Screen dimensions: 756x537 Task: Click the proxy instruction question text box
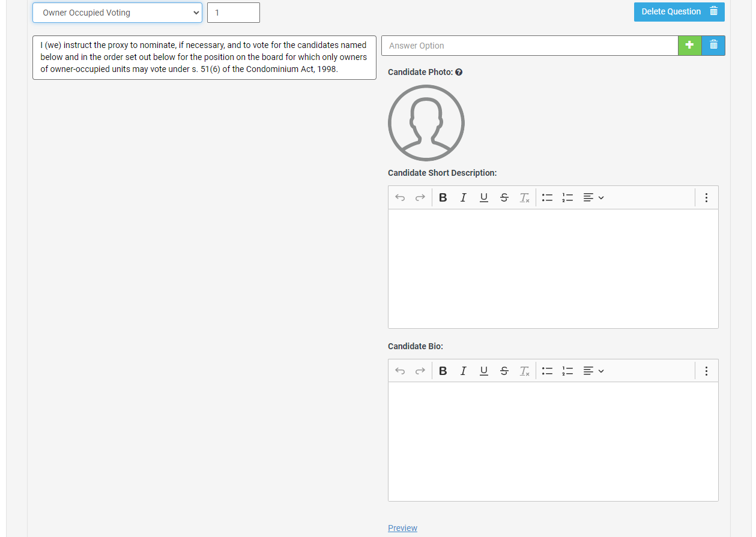204,58
